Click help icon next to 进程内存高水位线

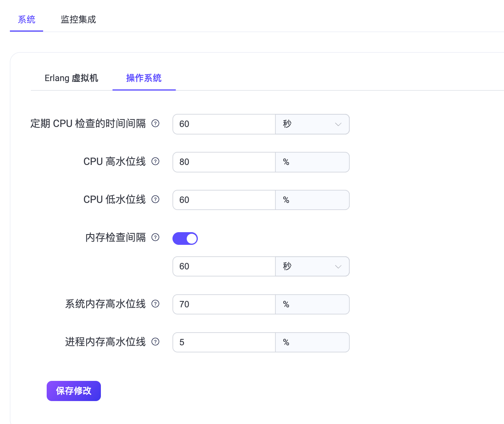click(x=155, y=342)
